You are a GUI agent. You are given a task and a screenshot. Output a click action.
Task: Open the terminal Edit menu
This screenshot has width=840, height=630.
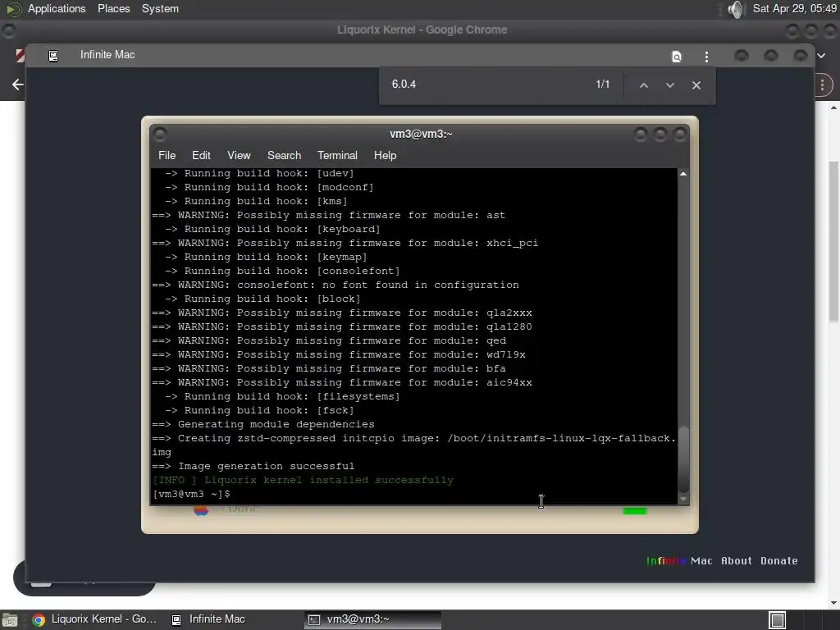pyautogui.click(x=201, y=155)
